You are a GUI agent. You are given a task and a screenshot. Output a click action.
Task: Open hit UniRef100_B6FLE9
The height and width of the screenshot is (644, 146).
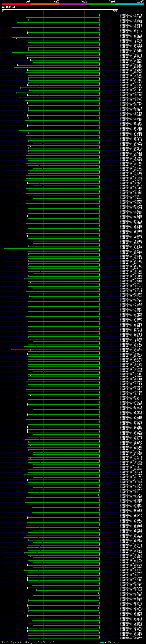pos(131,395)
